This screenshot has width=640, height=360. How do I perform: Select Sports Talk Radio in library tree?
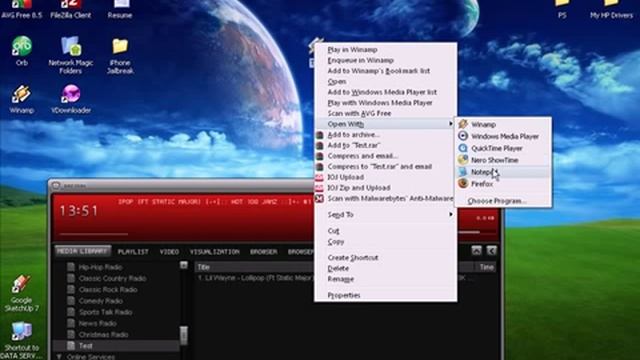106,312
